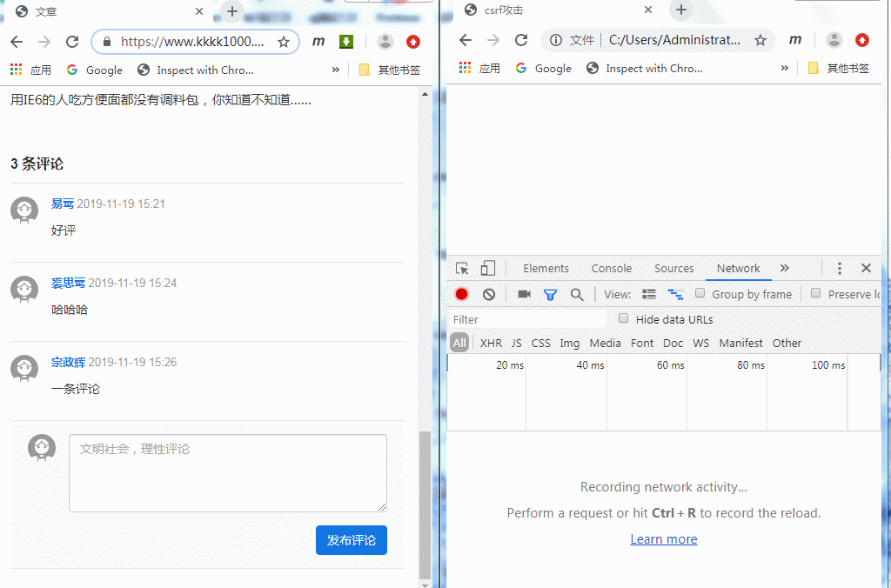Clear the network log

pyautogui.click(x=489, y=294)
